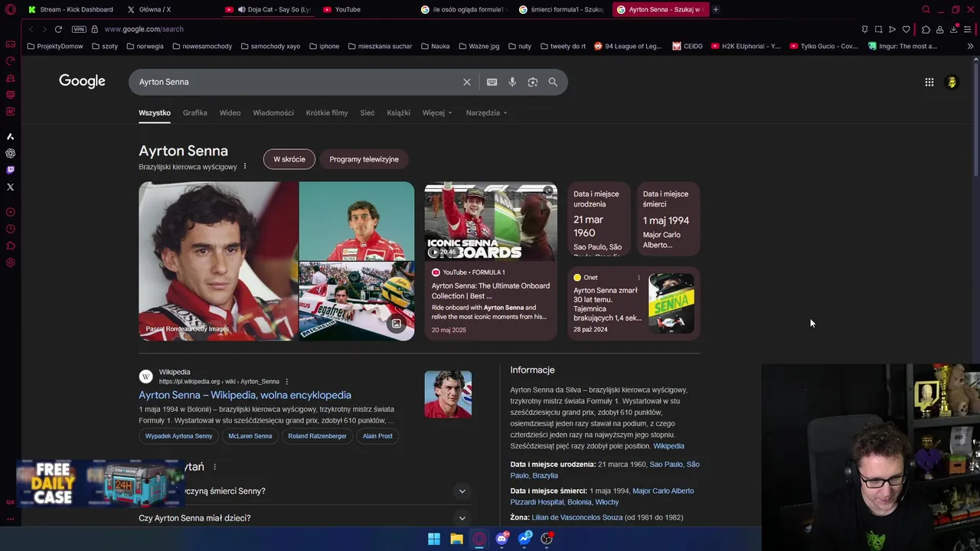980x551 pixels.
Task: Open 'Lilian de Vasconcelos Souza' link
Action: point(577,517)
